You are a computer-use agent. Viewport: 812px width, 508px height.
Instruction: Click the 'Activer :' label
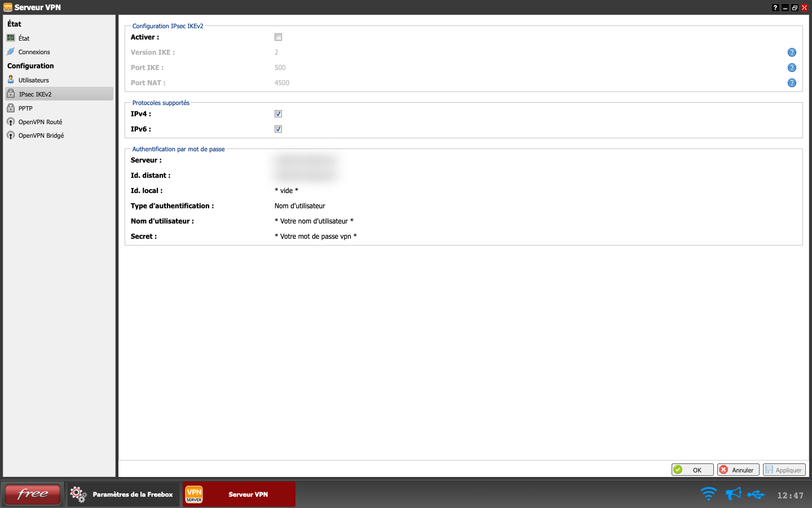pos(145,37)
